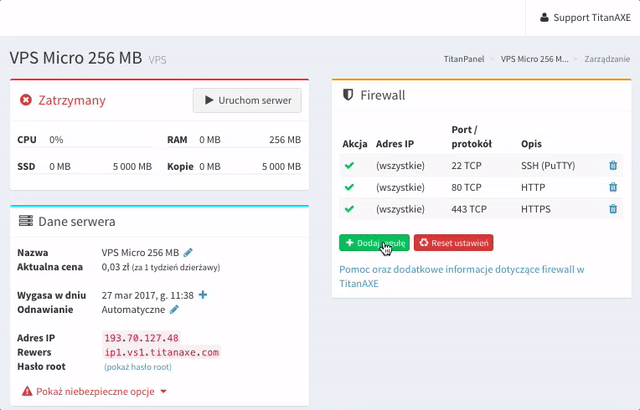This screenshot has height=410, width=640.
Task: Click green checkmark for HTTPS rule
Action: (350, 209)
